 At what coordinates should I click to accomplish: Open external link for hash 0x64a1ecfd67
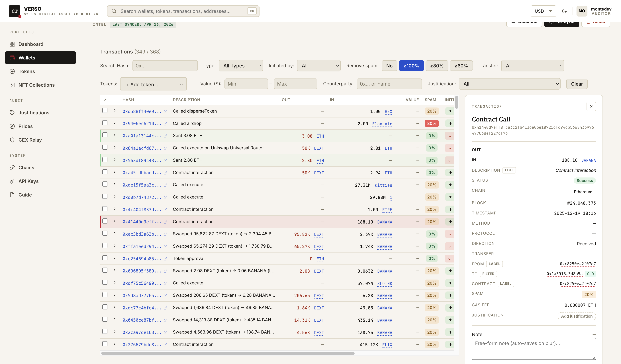(165, 148)
